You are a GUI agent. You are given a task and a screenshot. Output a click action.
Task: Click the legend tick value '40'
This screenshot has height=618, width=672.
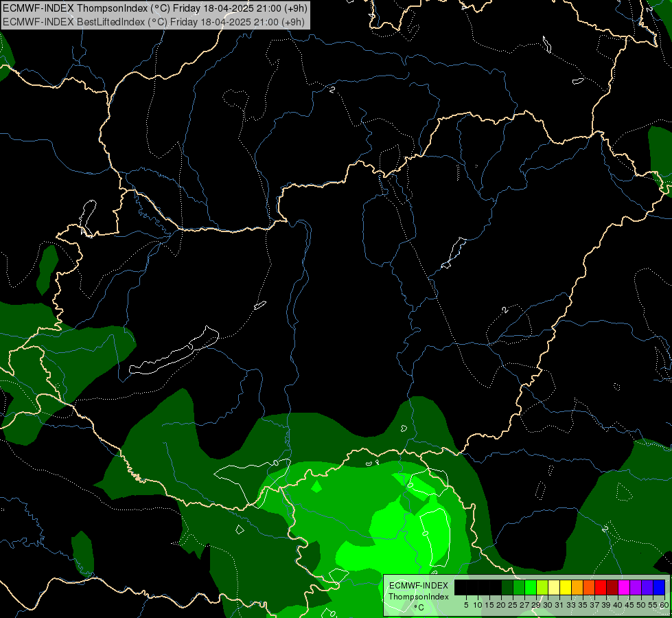click(618, 605)
